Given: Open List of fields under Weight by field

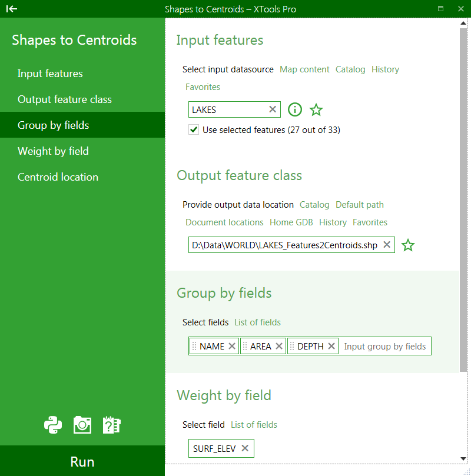Looking at the screenshot, I should 254,424.
